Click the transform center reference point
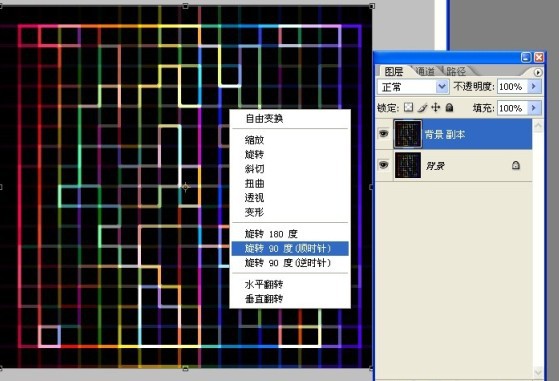This screenshot has width=559, height=381. point(185,187)
